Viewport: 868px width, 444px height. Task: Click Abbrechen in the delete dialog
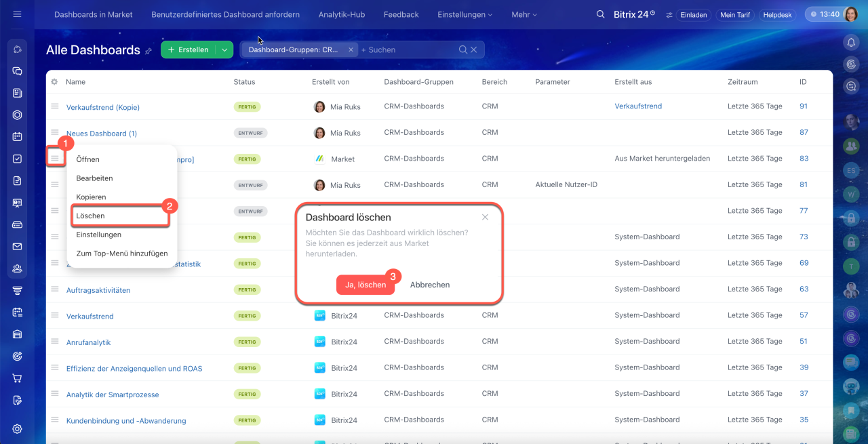(x=429, y=285)
